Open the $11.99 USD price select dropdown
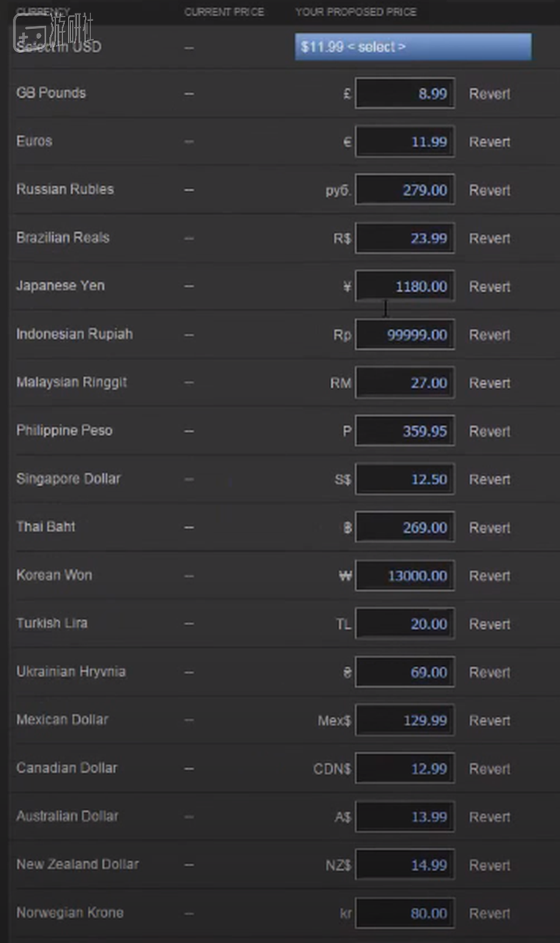This screenshot has width=560, height=943. 413,47
